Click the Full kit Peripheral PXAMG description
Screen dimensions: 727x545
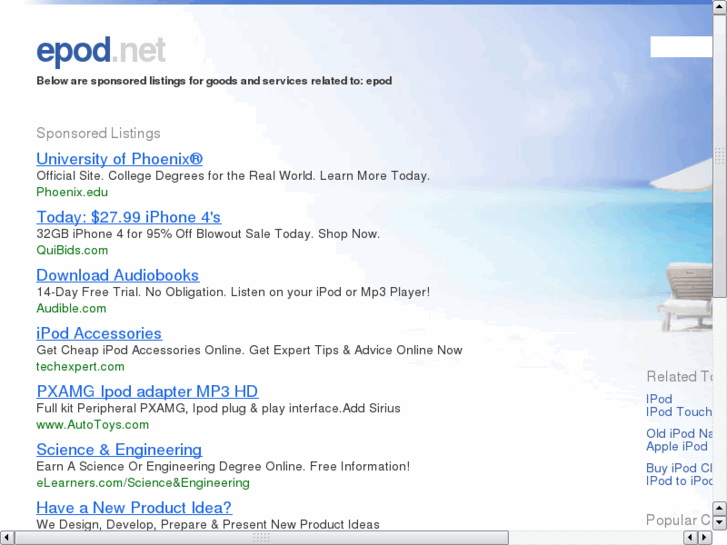[x=218, y=408]
